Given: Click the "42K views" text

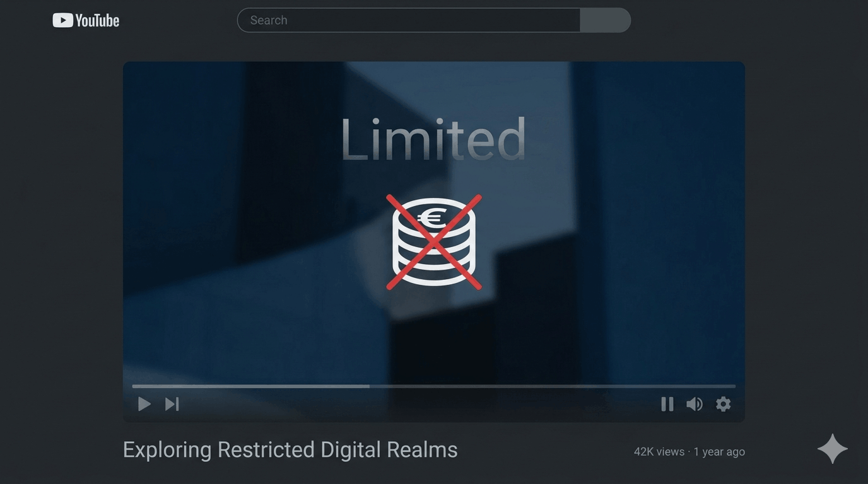Looking at the screenshot, I should click(x=659, y=452).
